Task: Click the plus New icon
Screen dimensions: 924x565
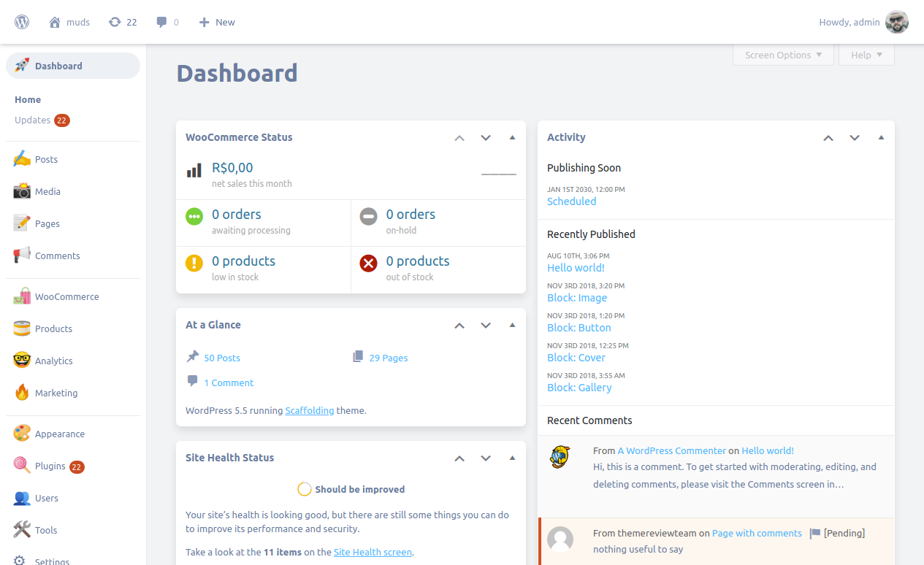Action: coord(204,22)
